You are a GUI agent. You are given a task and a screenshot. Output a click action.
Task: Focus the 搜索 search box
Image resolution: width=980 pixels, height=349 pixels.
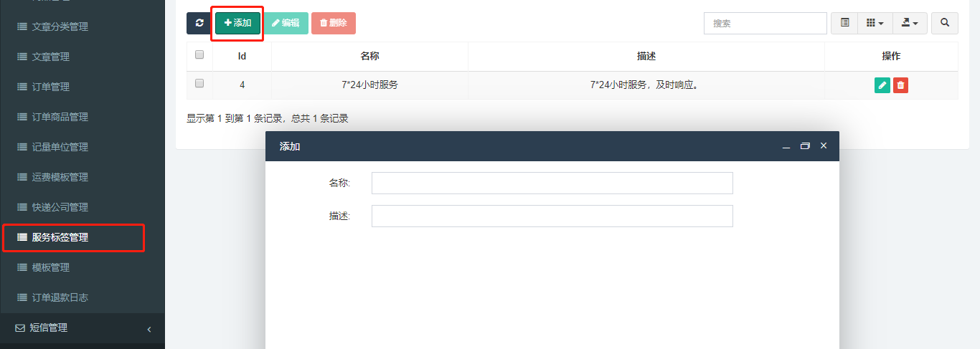click(x=765, y=23)
